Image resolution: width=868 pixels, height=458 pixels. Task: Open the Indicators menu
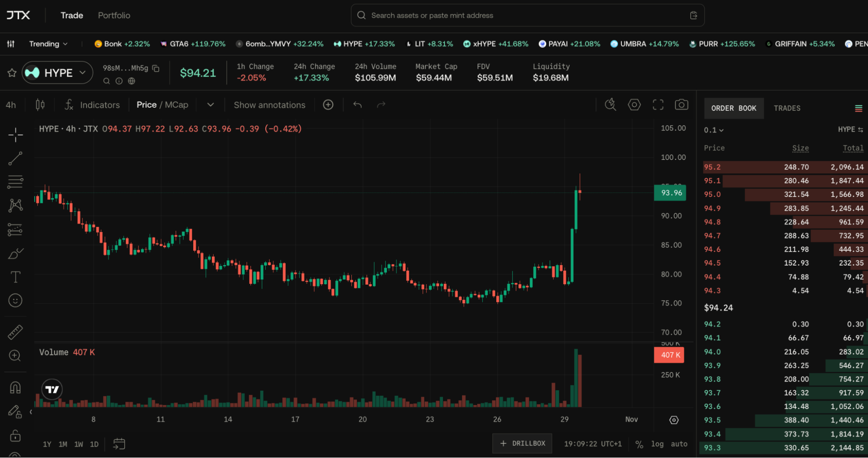click(92, 105)
